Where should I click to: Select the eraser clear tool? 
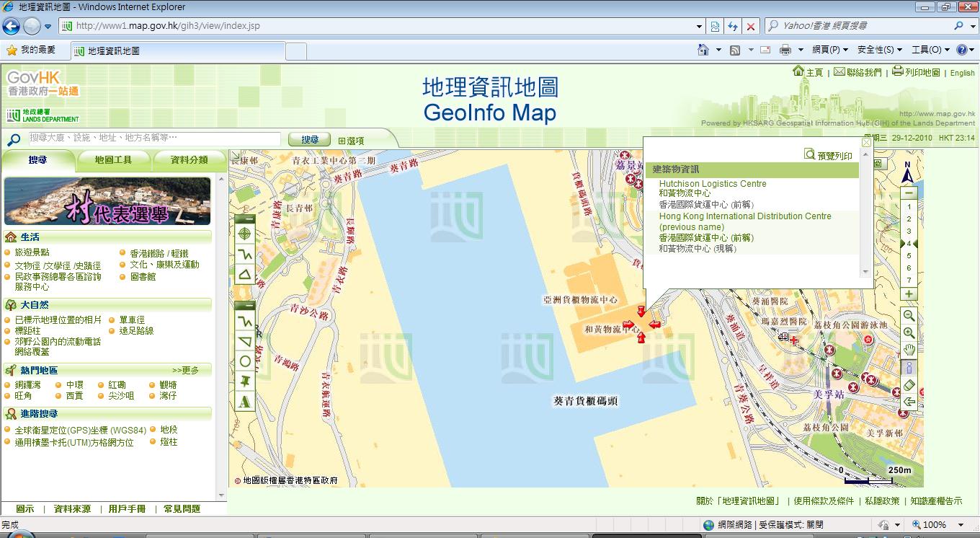909,385
